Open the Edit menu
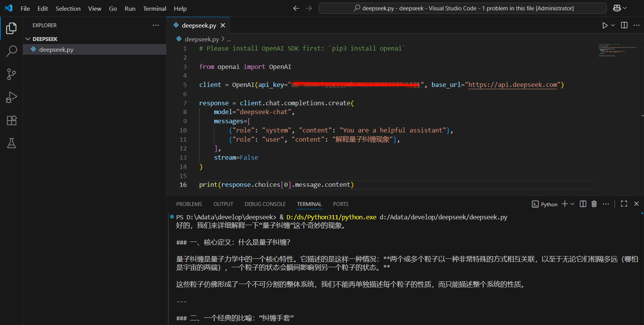Viewport: 644px width, 325px height. 43,8
